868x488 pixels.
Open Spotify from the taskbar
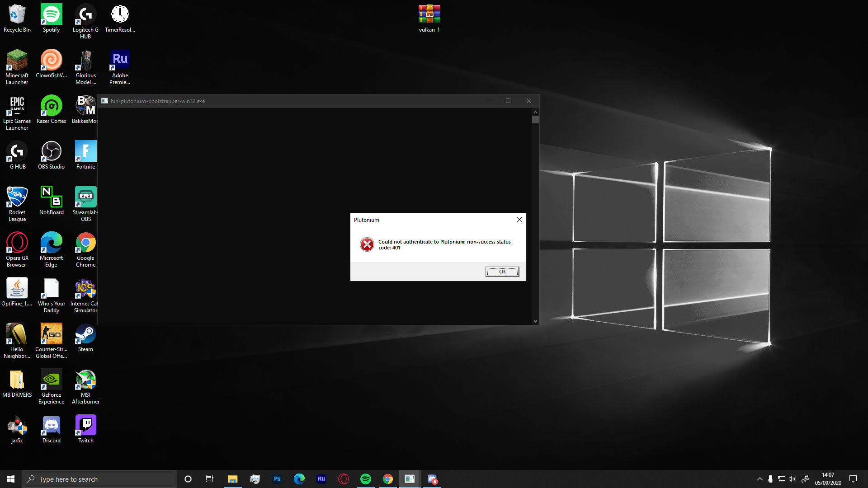pyautogui.click(x=366, y=479)
